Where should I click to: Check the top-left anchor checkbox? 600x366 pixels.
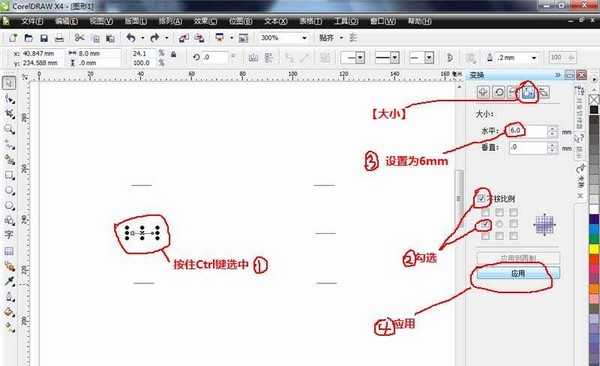click(485, 212)
